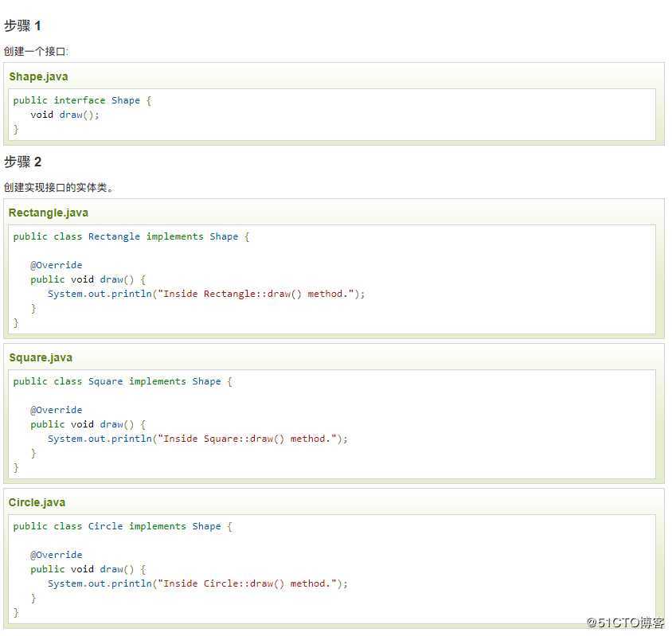The width and height of the screenshot is (672, 636).
Task: Click the Shape.java file title
Action: pos(38,76)
